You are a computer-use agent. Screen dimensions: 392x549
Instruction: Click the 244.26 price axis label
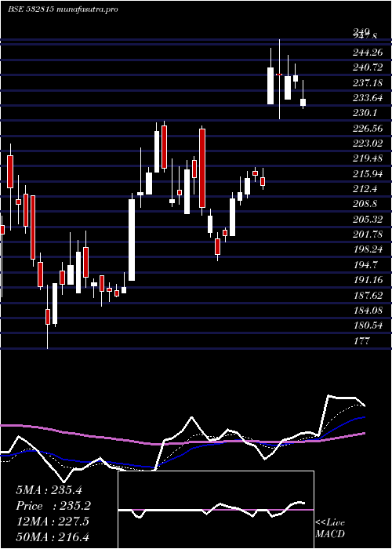pyautogui.click(x=368, y=53)
